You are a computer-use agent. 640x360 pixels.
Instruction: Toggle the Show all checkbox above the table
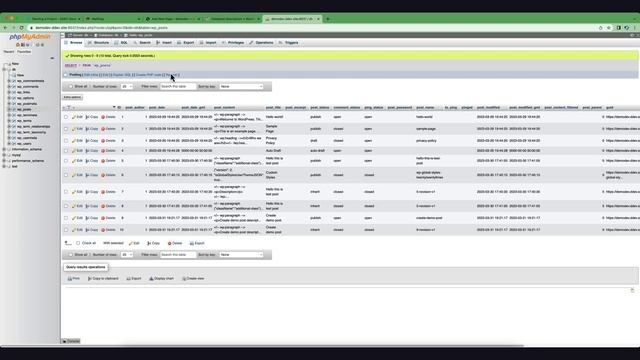click(x=71, y=87)
